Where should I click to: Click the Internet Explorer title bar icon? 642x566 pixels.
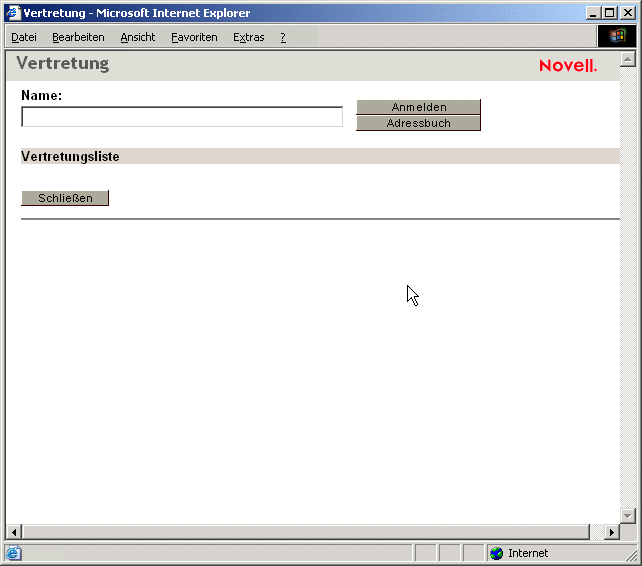click(13, 13)
